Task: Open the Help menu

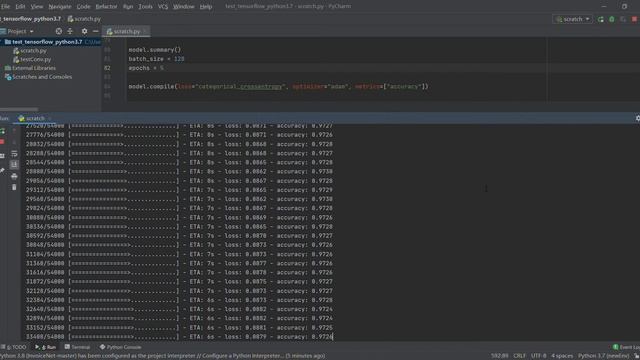Action: point(205,7)
